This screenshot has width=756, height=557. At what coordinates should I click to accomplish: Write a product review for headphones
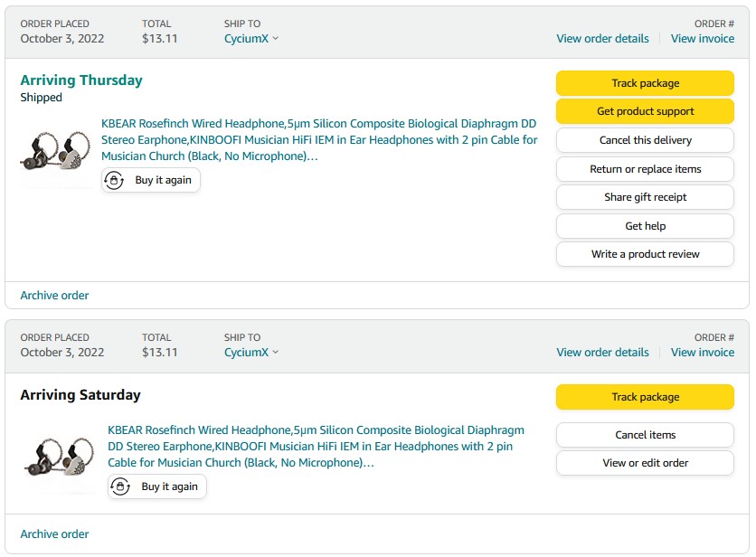[645, 254]
